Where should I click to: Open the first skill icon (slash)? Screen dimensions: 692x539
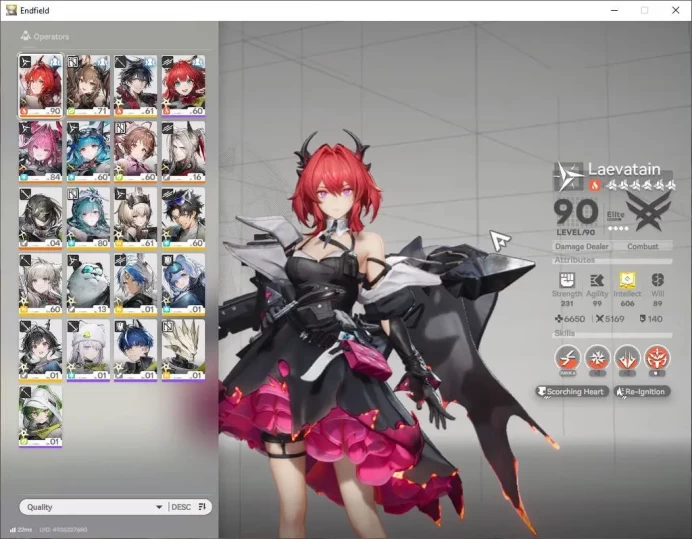[568, 358]
